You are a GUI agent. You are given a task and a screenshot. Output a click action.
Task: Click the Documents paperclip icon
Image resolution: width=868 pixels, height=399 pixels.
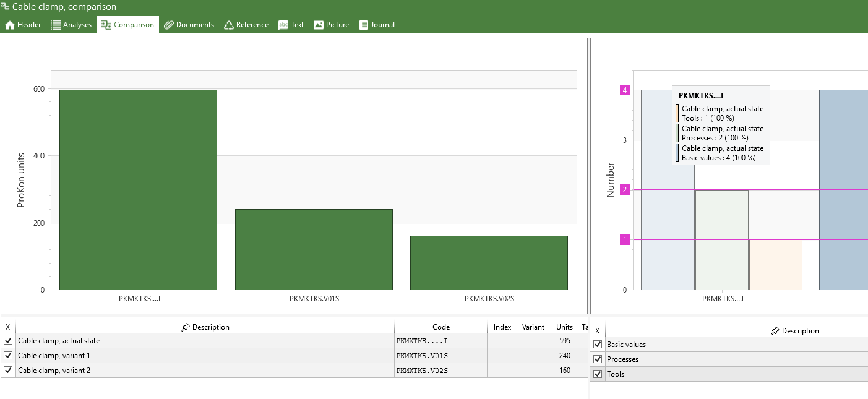click(168, 25)
